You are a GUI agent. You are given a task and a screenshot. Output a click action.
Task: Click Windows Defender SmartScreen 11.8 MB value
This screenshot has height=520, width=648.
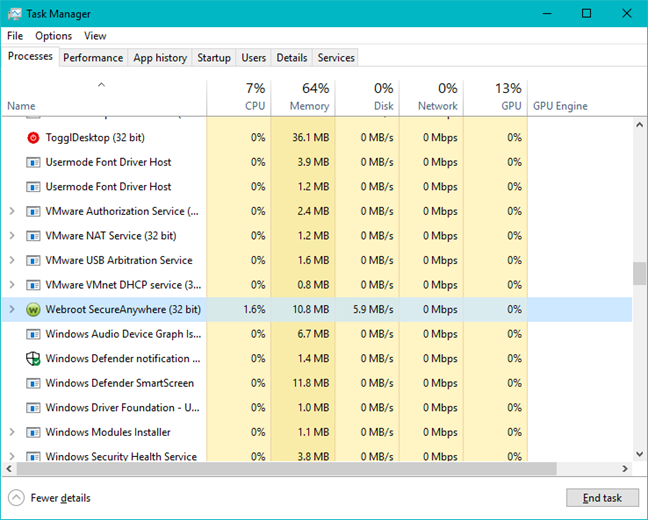(311, 383)
